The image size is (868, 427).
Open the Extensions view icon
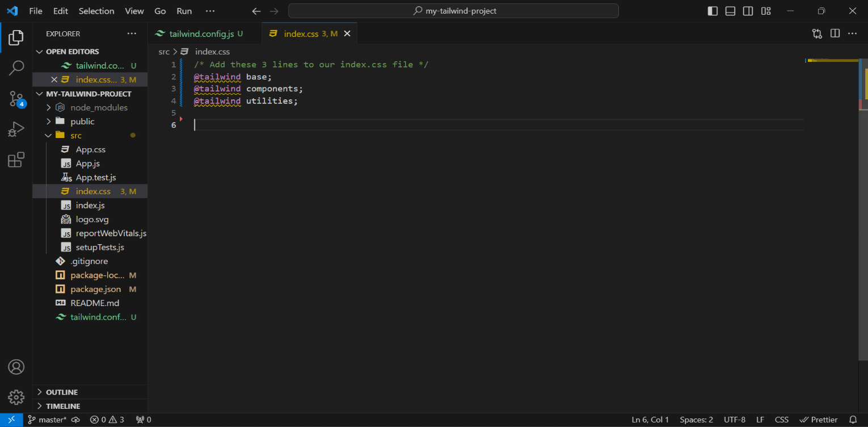pos(16,160)
